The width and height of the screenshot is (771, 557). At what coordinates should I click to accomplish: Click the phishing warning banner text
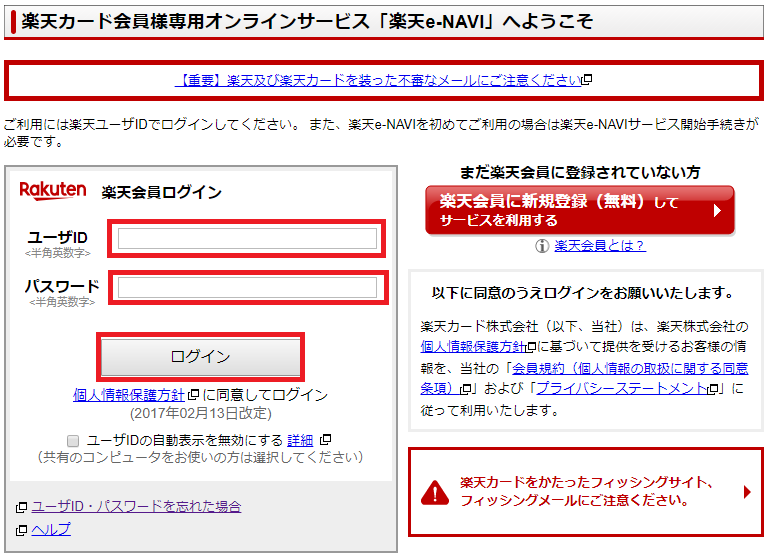tap(586, 491)
